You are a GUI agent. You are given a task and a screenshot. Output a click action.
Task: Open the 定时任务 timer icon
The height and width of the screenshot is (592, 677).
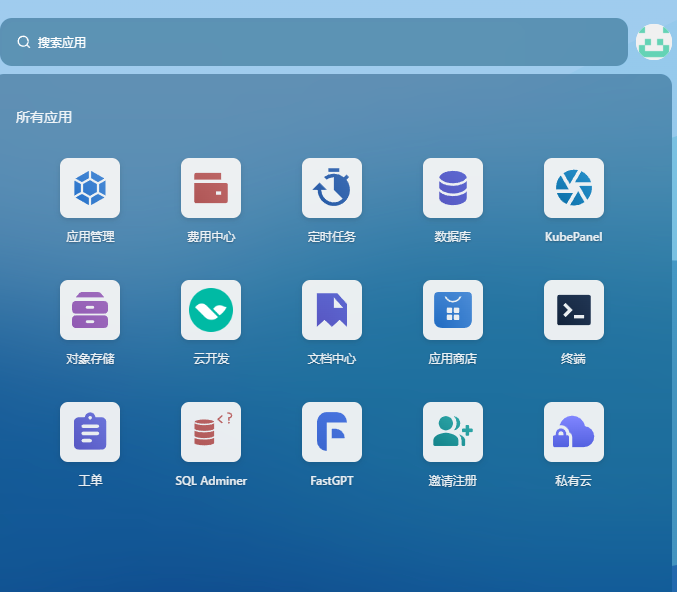(x=332, y=188)
